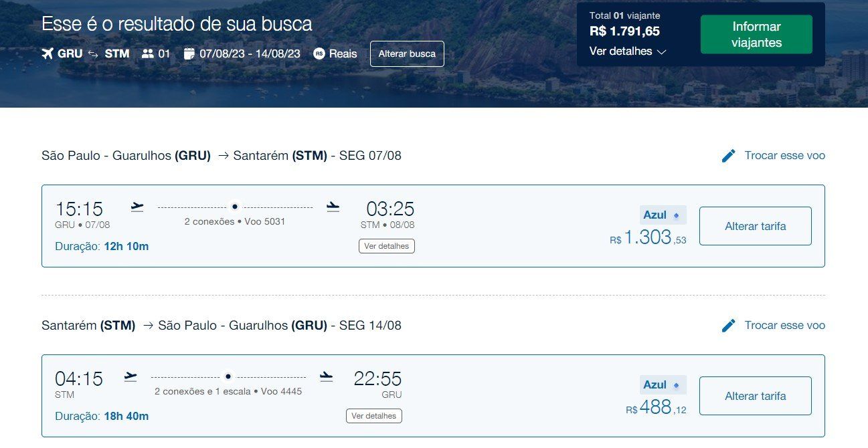The image size is (868, 448).
Task: Click the landing plane icon next to 22:55
Action: coord(326,376)
